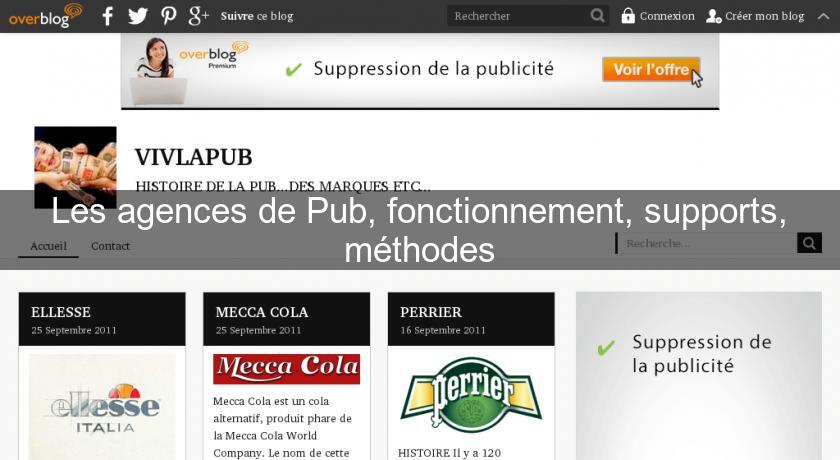Image resolution: width=840 pixels, height=460 pixels.
Task: Open the 'Créer mon blog' link
Action: tap(764, 16)
